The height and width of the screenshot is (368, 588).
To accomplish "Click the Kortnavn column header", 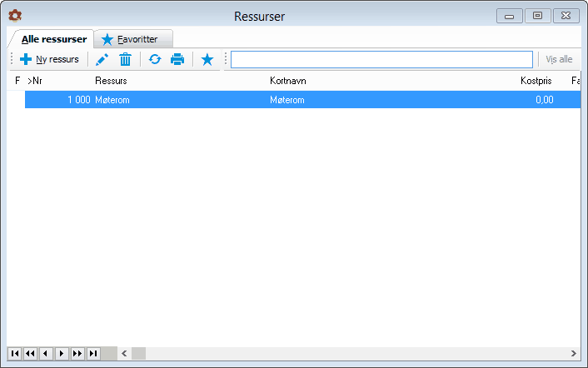I will [288, 81].
